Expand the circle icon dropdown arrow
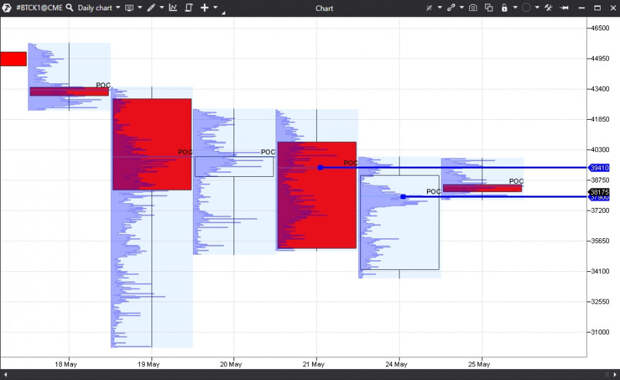620x380 pixels. (x=537, y=8)
